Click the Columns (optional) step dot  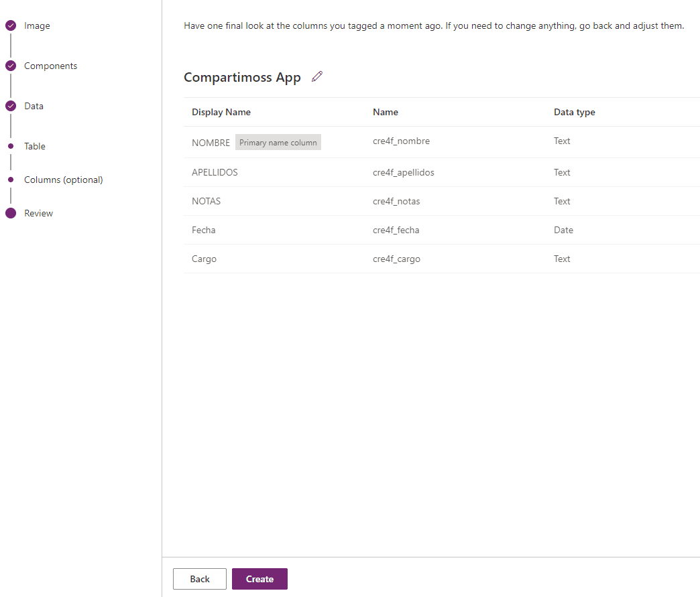click(x=11, y=180)
